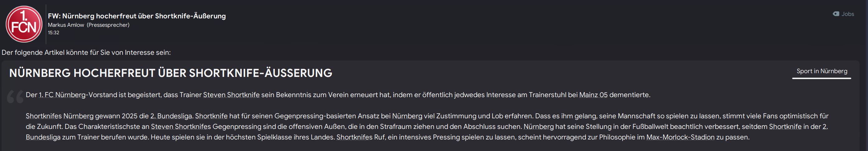Click Steven Shortknifes link before 'Gegenpressing sind'
The image size is (868, 151).
pyautogui.click(x=181, y=127)
